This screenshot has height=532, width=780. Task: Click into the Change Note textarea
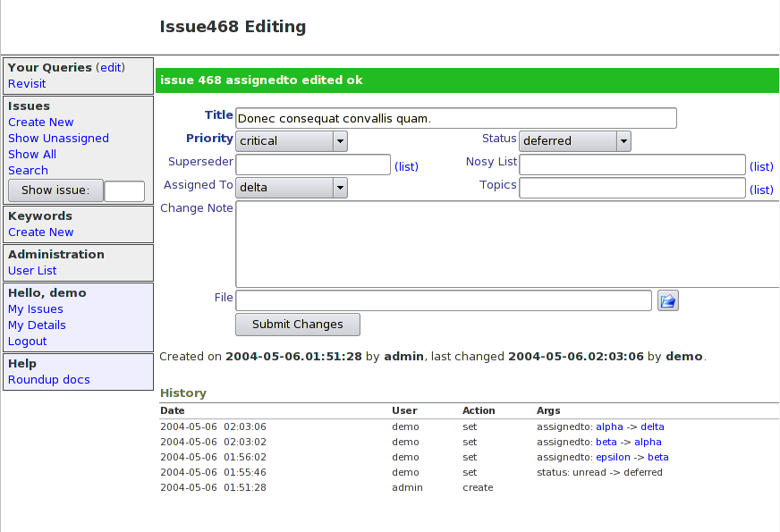(507, 244)
